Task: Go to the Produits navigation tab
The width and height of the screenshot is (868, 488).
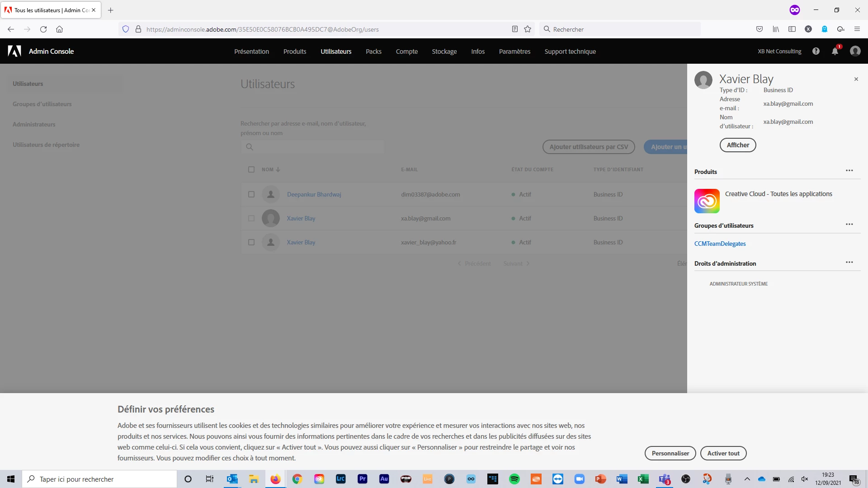Action: click(x=294, y=52)
